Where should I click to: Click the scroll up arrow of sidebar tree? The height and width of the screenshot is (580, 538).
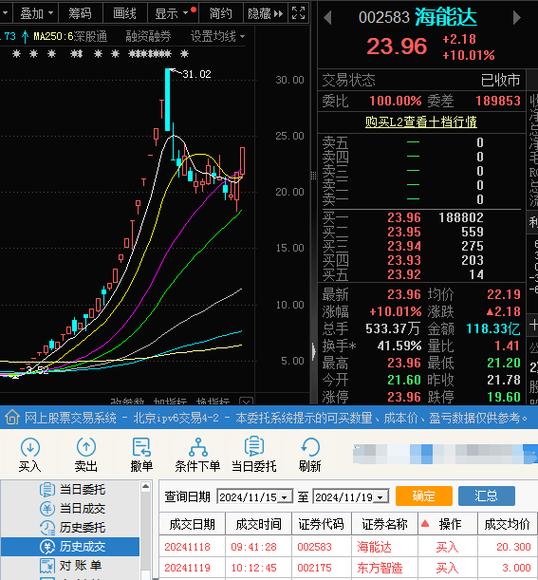(146, 486)
